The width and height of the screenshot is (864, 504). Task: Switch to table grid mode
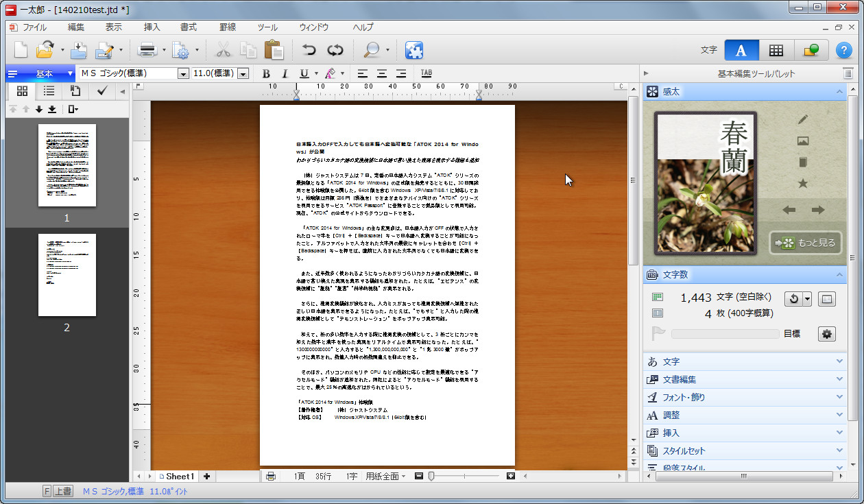click(x=776, y=50)
